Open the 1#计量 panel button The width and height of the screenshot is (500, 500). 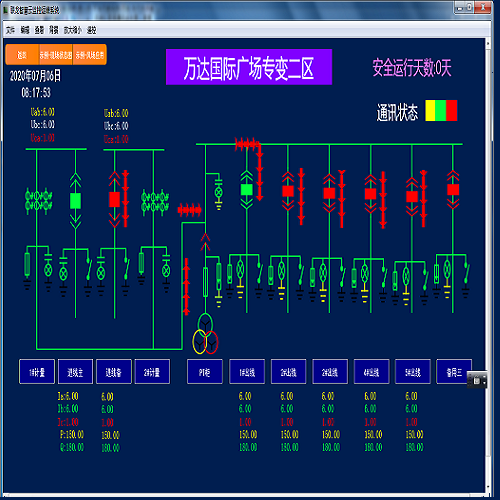click(37, 372)
